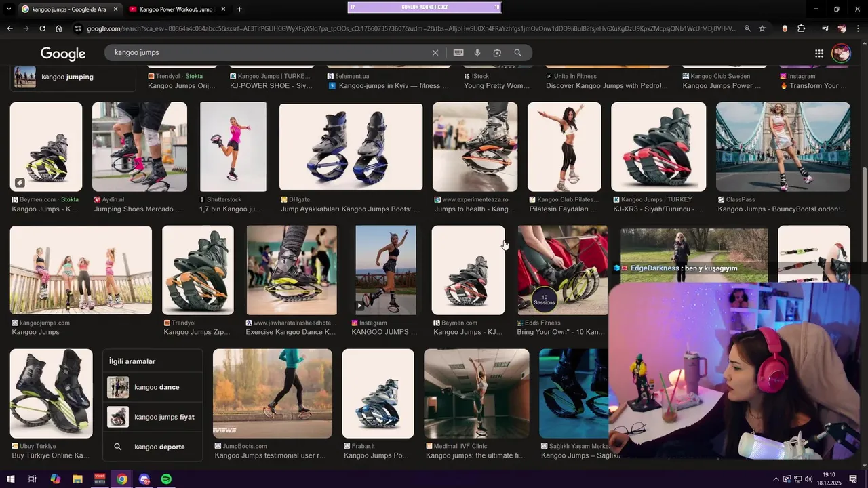
Task: Open the Copilot icon on the taskbar
Action: pos(55,479)
